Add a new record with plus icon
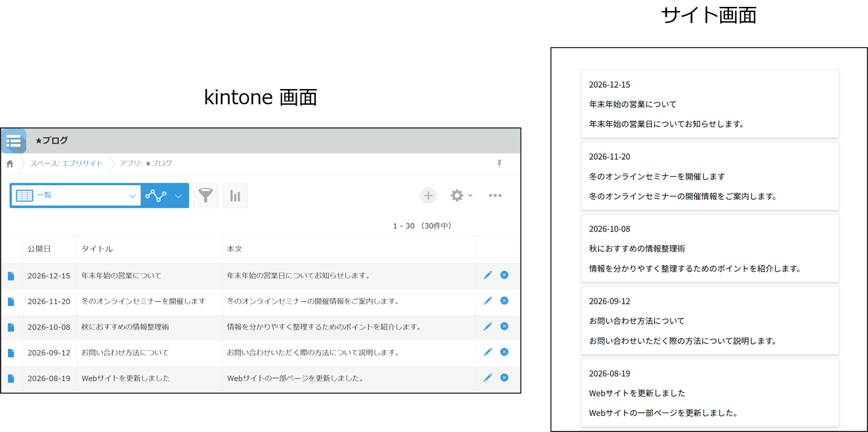This screenshot has width=868, height=432. click(x=428, y=195)
